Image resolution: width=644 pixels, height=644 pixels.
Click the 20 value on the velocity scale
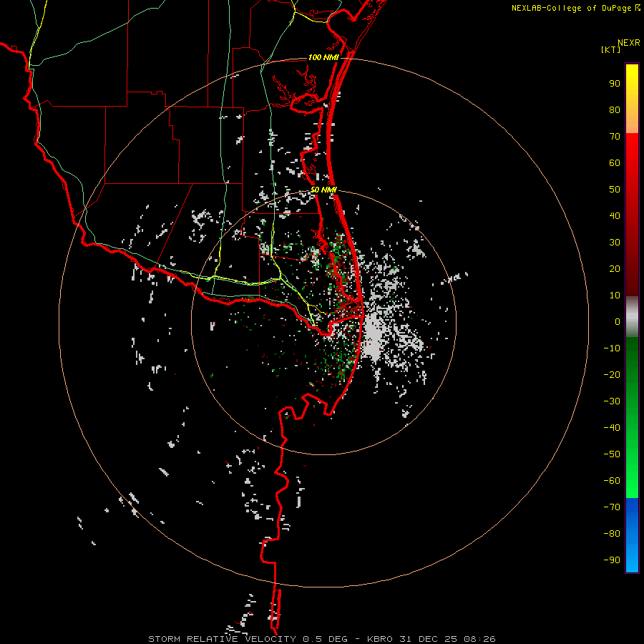(x=615, y=268)
